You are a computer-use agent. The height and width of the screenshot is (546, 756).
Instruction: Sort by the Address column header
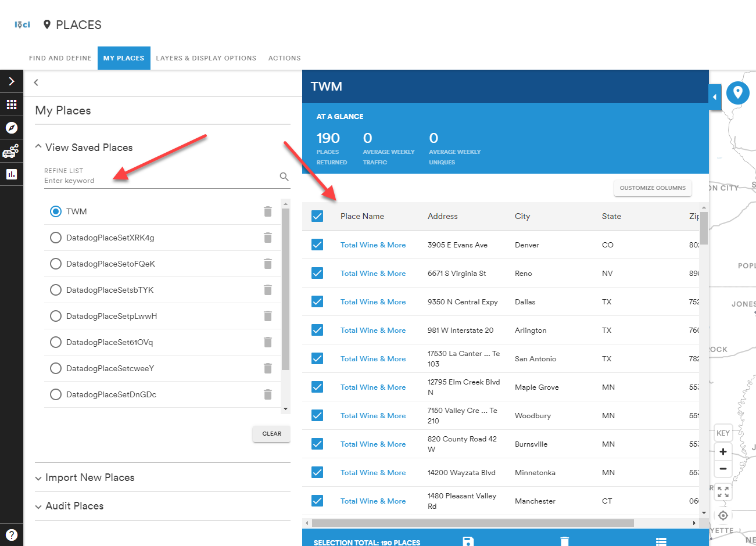443,216
